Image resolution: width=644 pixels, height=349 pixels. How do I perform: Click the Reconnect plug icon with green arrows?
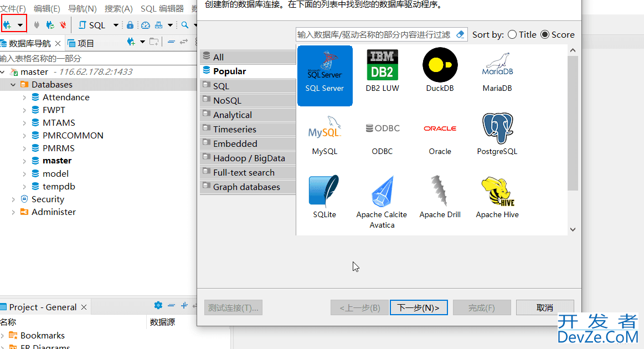pyautogui.click(x=50, y=25)
